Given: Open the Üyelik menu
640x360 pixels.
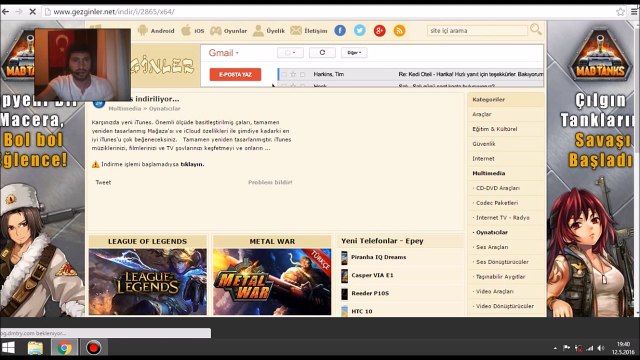Looking at the screenshot, I should click(269, 31).
